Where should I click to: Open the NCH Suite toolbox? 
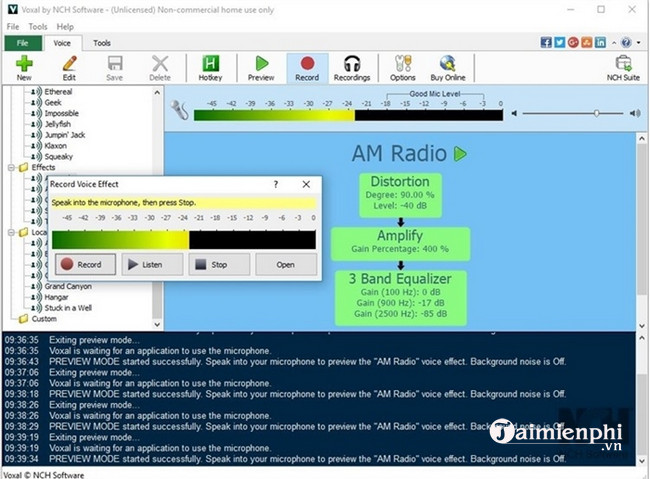coord(623,67)
